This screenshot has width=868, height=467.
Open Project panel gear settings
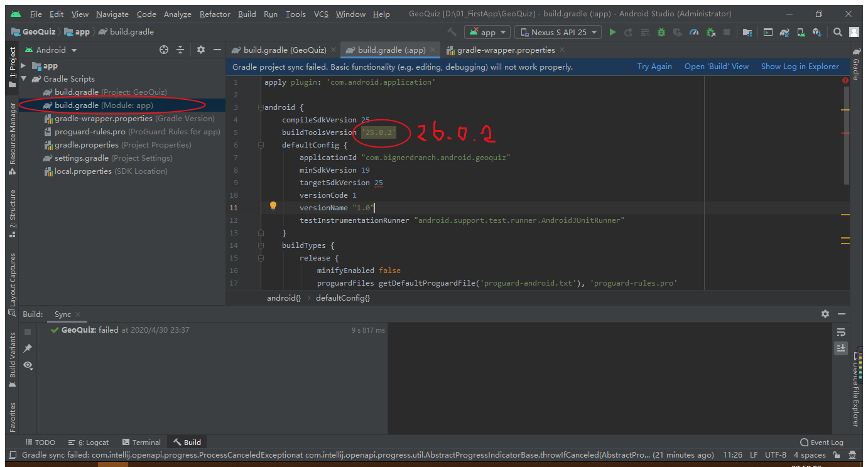(201, 50)
